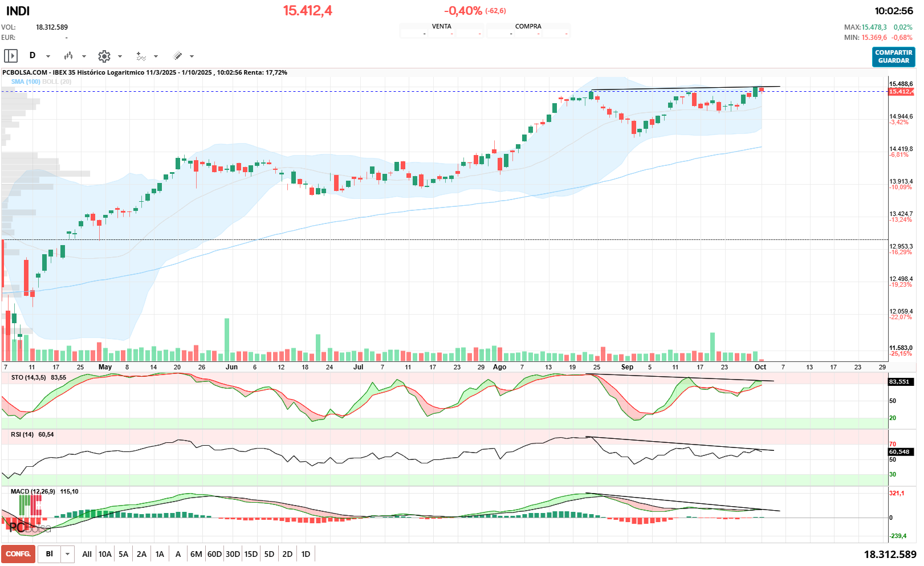Screen dimensions: 924x566
Task: Click the MAX value 15.478,3
Action: pos(874,27)
